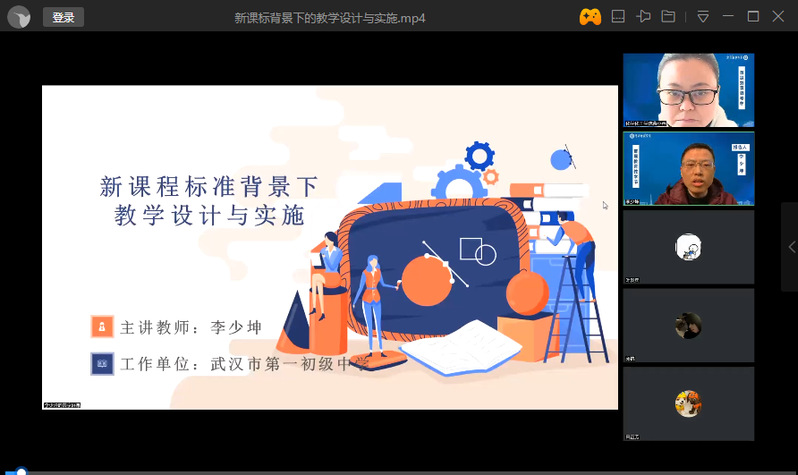This screenshot has width=798, height=475.
Task: Open the main menu triangle dropdown
Action: click(703, 16)
